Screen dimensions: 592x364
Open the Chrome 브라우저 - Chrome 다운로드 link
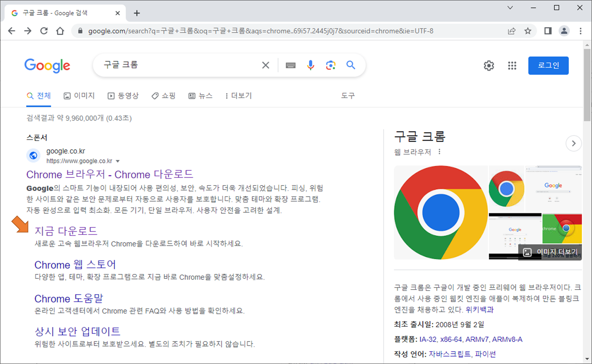click(x=110, y=174)
